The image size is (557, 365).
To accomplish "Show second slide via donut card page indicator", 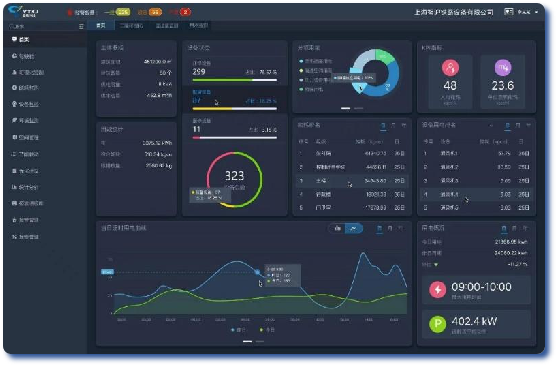I will click(x=358, y=108).
